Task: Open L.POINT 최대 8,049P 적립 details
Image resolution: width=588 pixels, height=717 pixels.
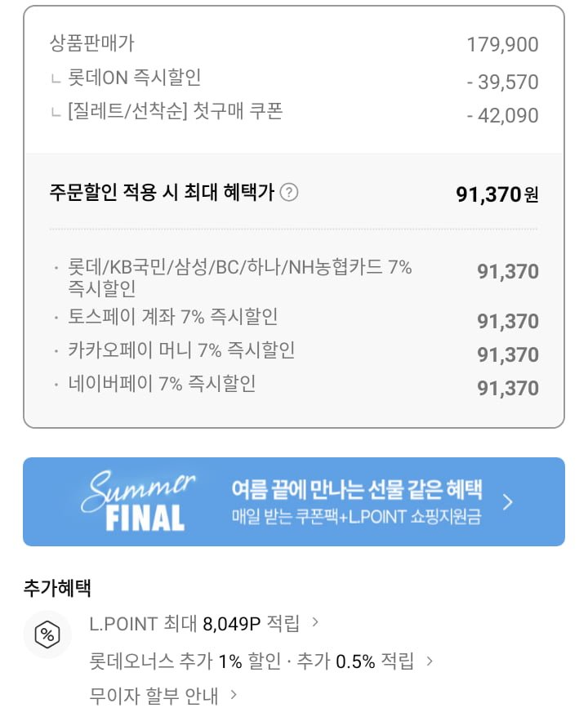Action: click(x=194, y=624)
